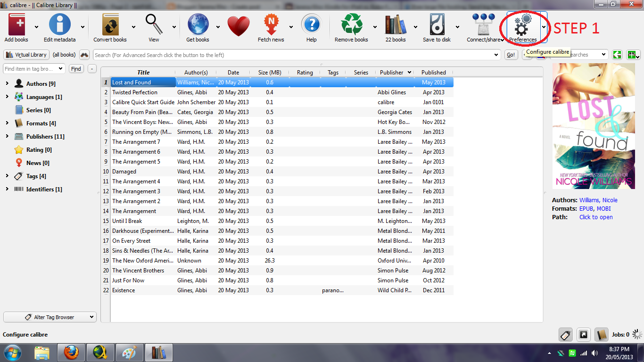The height and width of the screenshot is (362, 644).
Task: Open the Preferences dropdown arrow
Action: click(544, 27)
